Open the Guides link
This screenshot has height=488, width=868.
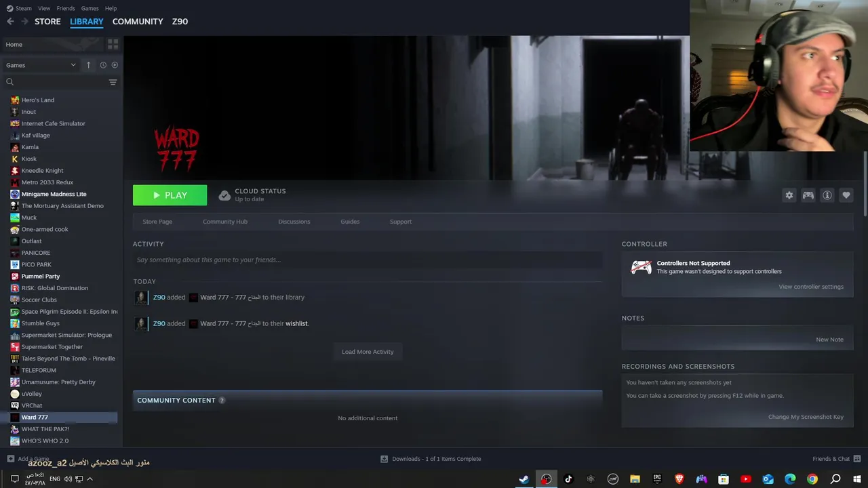point(350,222)
